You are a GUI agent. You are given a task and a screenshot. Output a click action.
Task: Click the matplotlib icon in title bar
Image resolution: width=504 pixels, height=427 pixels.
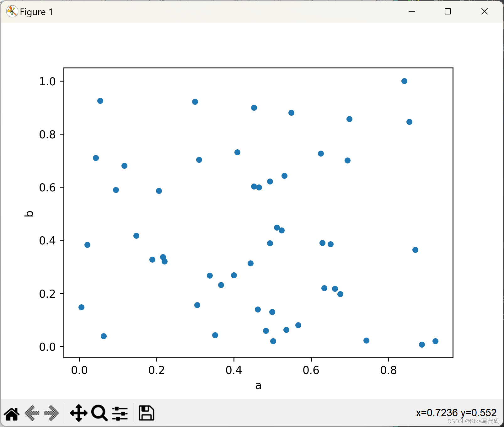12,12
